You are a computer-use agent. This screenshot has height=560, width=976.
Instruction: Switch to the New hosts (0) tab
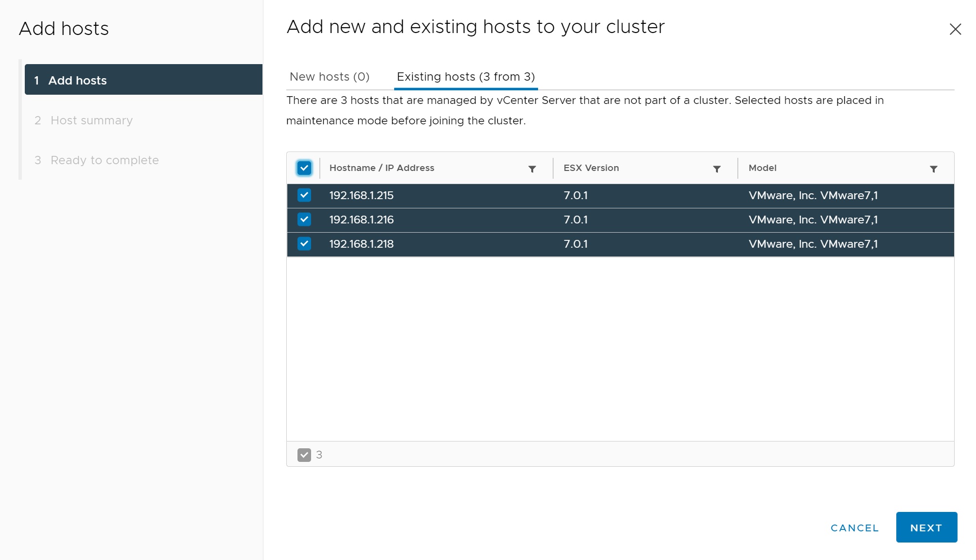click(330, 77)
